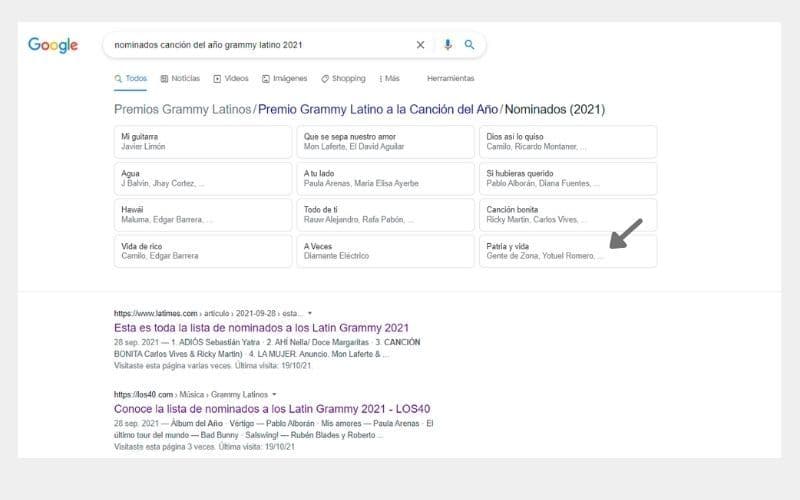The height and width of the screenshot is (500, 800).
Task: Switch to the Imágenes tab
Action: [x=285, y=79]
